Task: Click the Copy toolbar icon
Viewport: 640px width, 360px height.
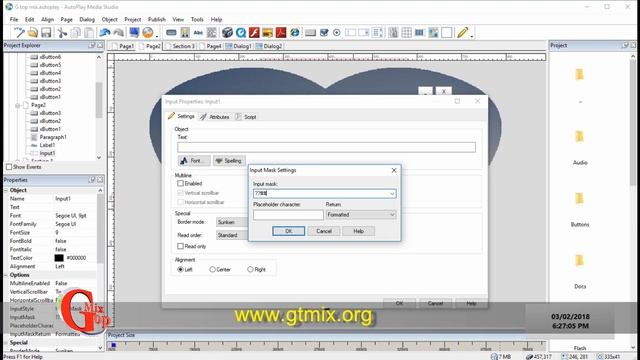Action: 76,33
